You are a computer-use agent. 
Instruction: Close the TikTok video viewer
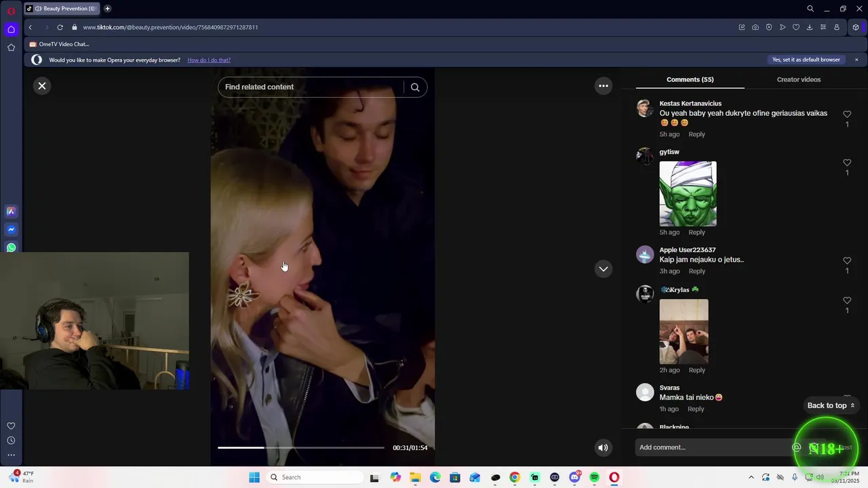click(42, 86)
